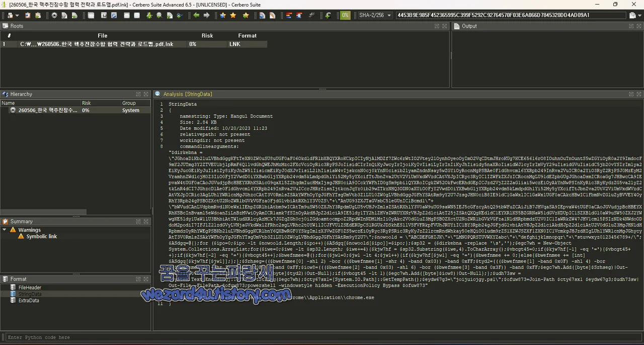Click the green back navigation arrow
The image size is (644, 345).
(196, 15)
